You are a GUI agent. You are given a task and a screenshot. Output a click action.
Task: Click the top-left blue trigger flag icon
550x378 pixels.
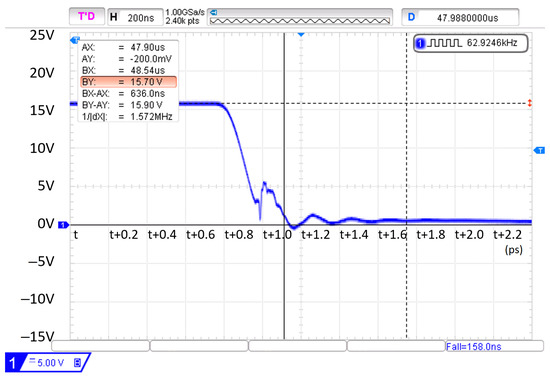75,40
